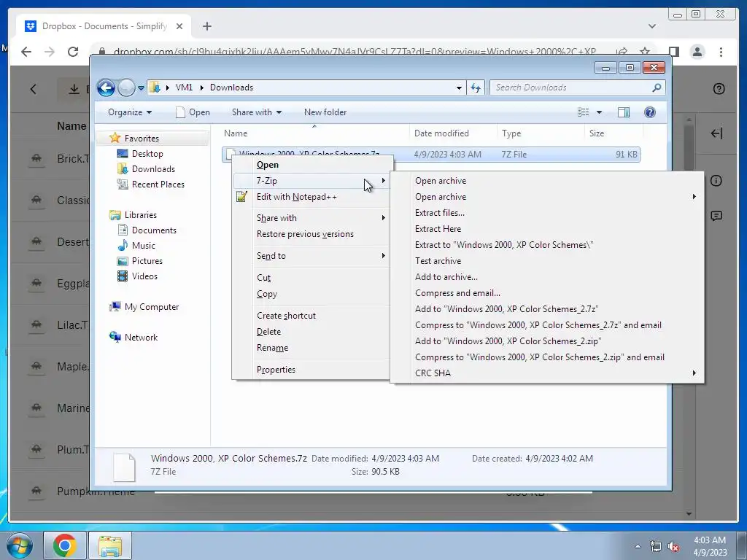Click the Windows Start button

(18, 545)
